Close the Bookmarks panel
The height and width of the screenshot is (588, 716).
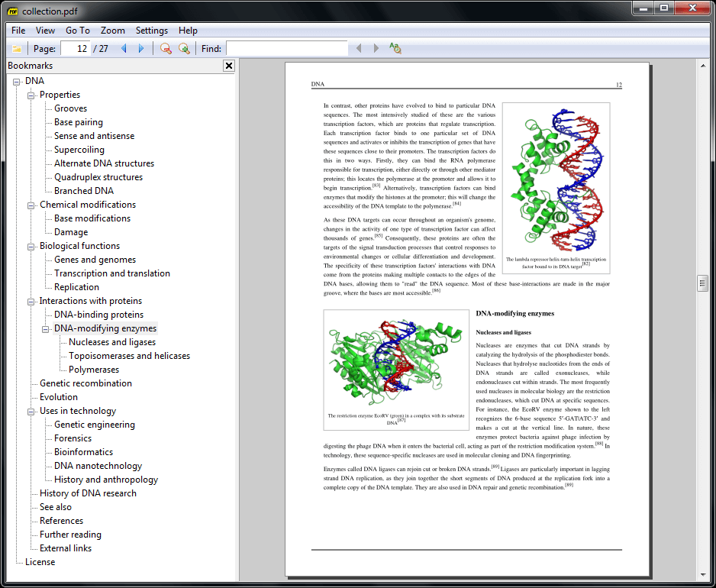coord(228,66)
